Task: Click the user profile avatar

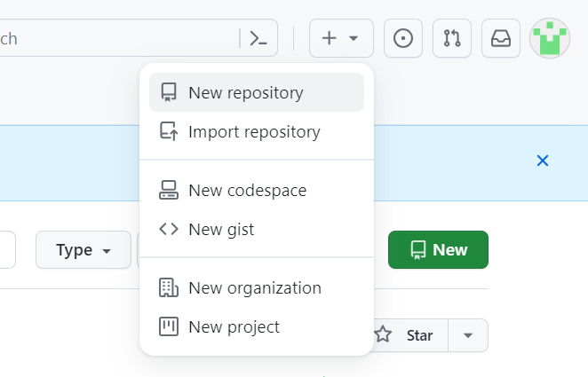Action: tap(550, 38)
